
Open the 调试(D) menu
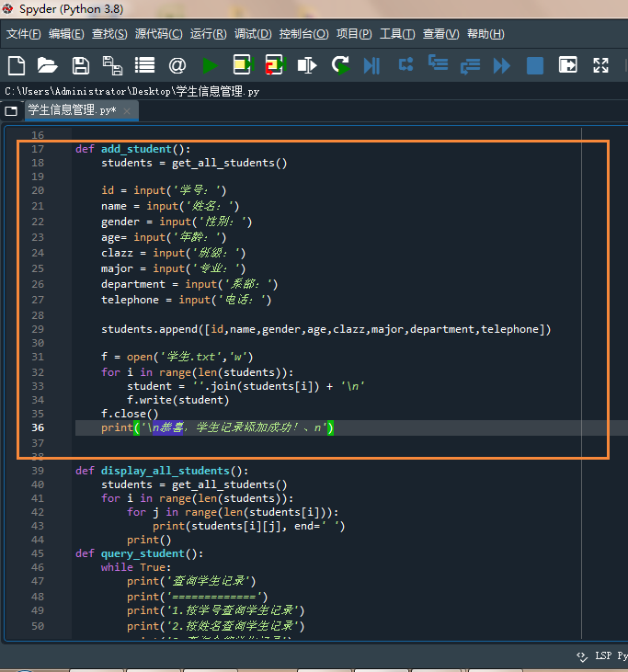pyautogui.click(x=253, y=34)
